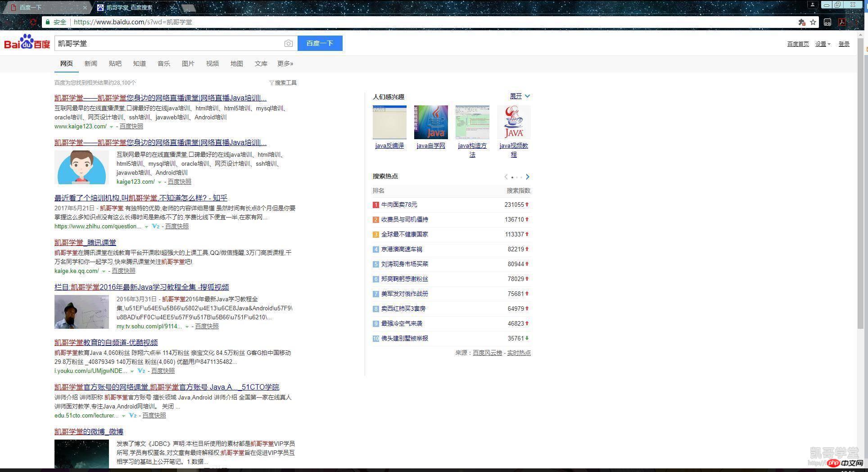
Task: Expand the 人们感兴趣 section via 展开
Action: [x=520, y=96]
